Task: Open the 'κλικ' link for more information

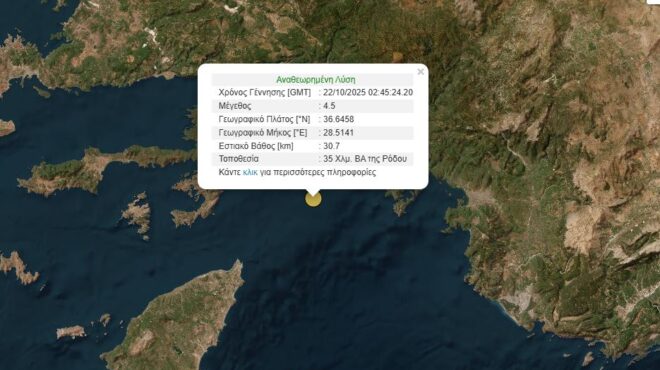Action: coord(250,172)
